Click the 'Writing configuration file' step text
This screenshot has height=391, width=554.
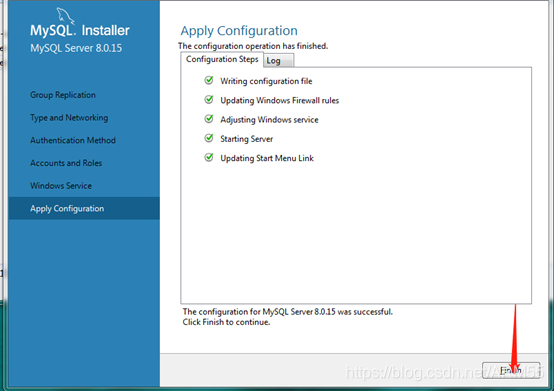click(x=266, y=81)
